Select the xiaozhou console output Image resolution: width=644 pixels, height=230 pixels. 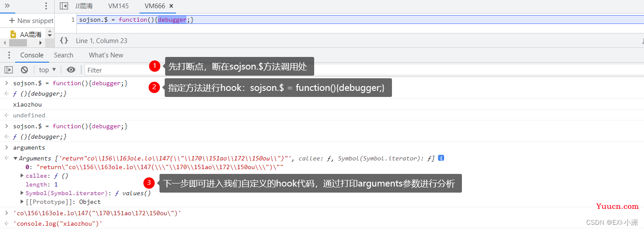[x=27, y=104]
